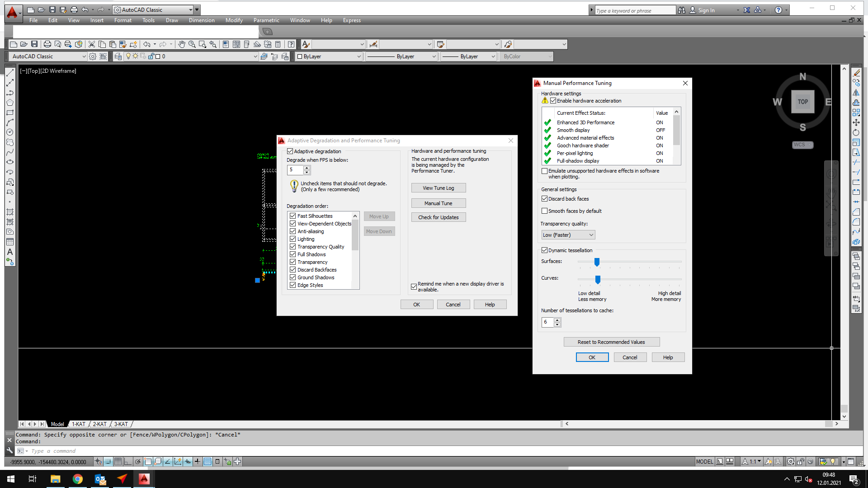The width and height of the screenshot is (868, 488).
Task: Expand the AutoCAD Classic workspace dropdown
Action: tap(84, 56)
